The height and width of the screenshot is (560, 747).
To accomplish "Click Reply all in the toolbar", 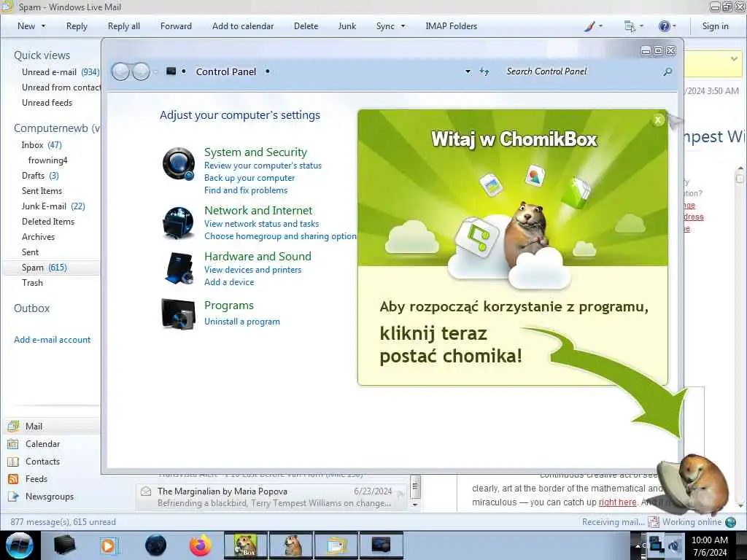I will pyautogui.click(x=124, y=26).
